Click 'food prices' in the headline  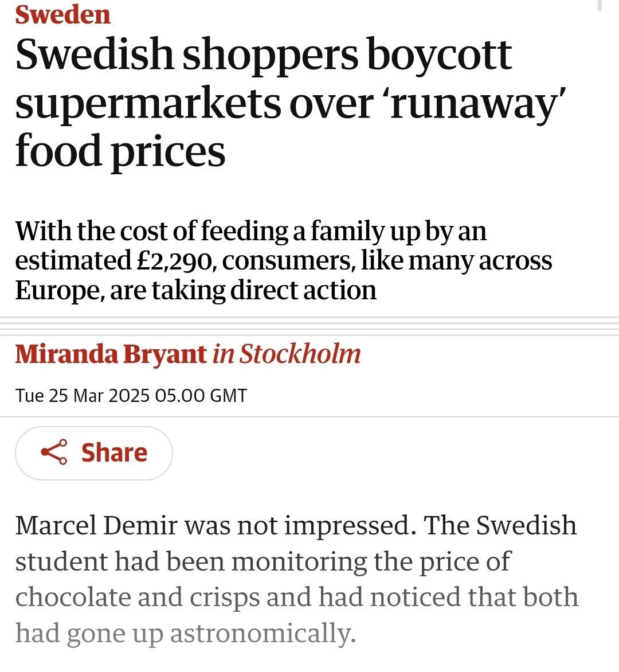[120, 150]
